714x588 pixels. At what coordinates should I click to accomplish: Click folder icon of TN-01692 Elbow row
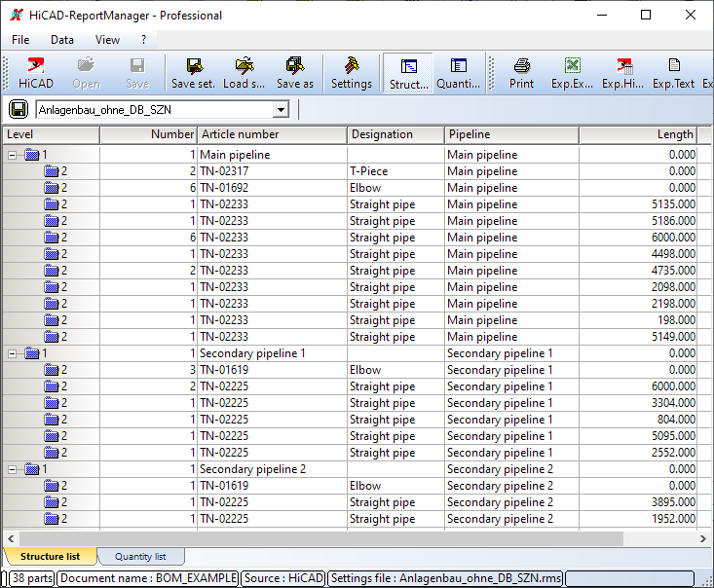52,188
